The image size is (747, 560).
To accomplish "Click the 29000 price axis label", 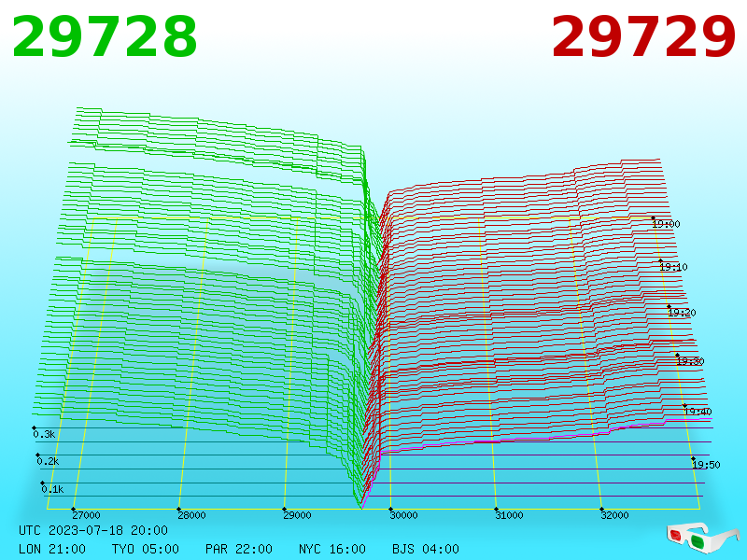I will click(297, 515).
